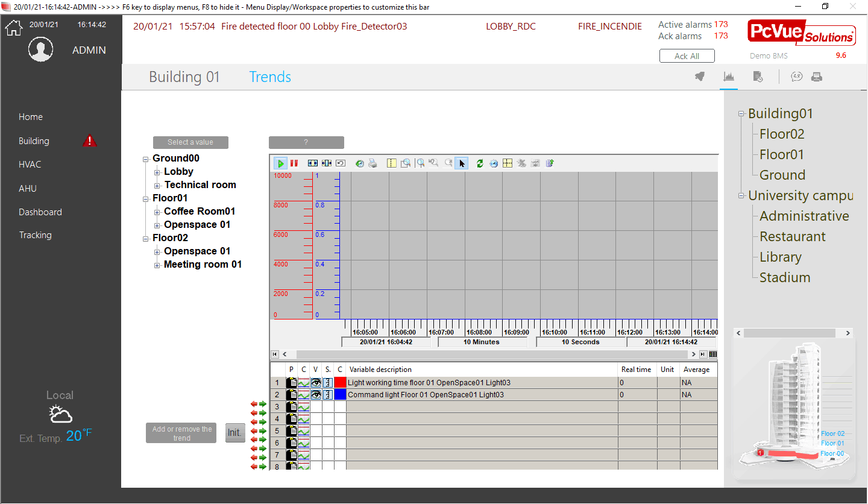Collapse the Floor02 node in trend tree
Image resolution: width=868 pixels, height=504 pixels.
pyautogui.click(x=146, y=238)
